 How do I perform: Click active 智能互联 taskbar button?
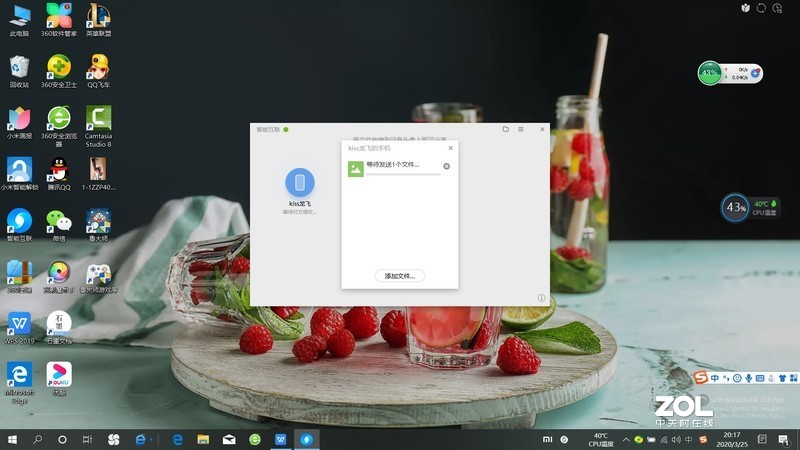(306, 439)
